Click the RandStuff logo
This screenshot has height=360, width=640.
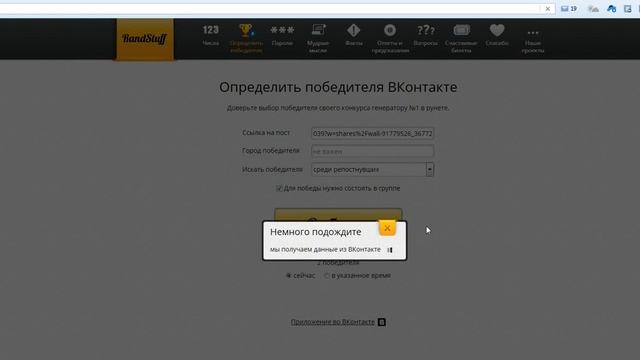pyautogui.click(x=145, y=39)
